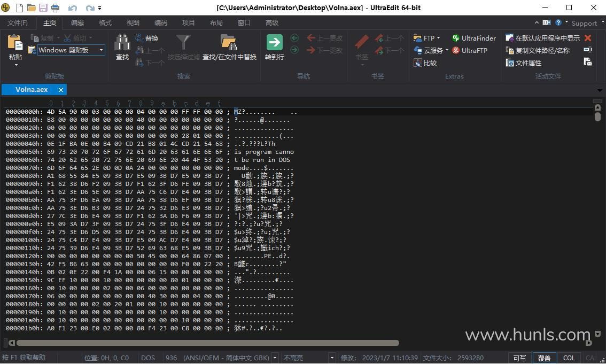Open the Windows 剪贴板 clipboard combo box
606x364 pixels.
tap(71, 50)
